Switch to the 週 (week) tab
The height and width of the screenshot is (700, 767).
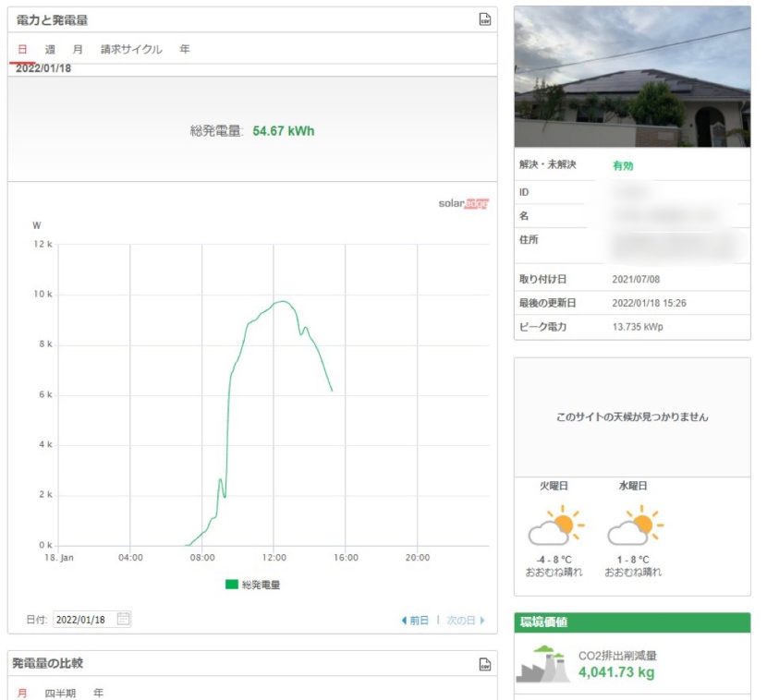(x=50, y=49)
